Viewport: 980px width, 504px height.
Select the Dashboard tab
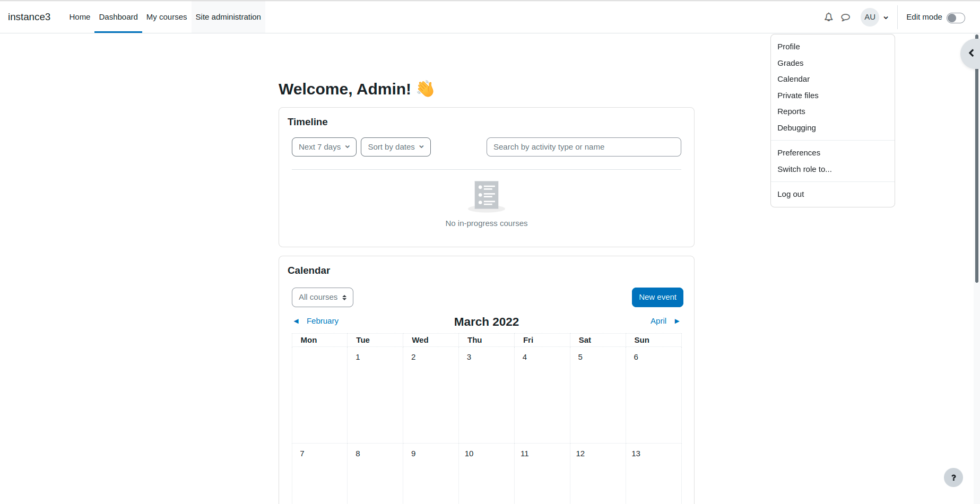click(118, 17)
